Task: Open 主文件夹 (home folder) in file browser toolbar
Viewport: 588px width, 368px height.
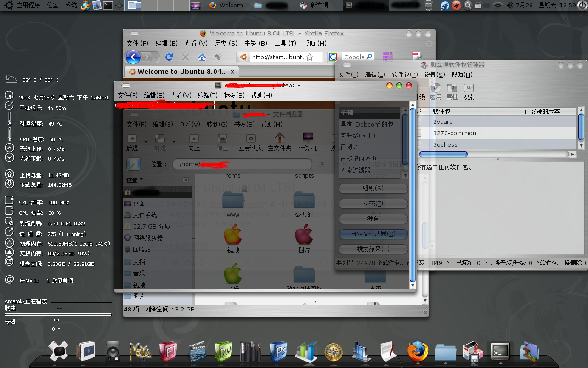Action: point(280,143)
